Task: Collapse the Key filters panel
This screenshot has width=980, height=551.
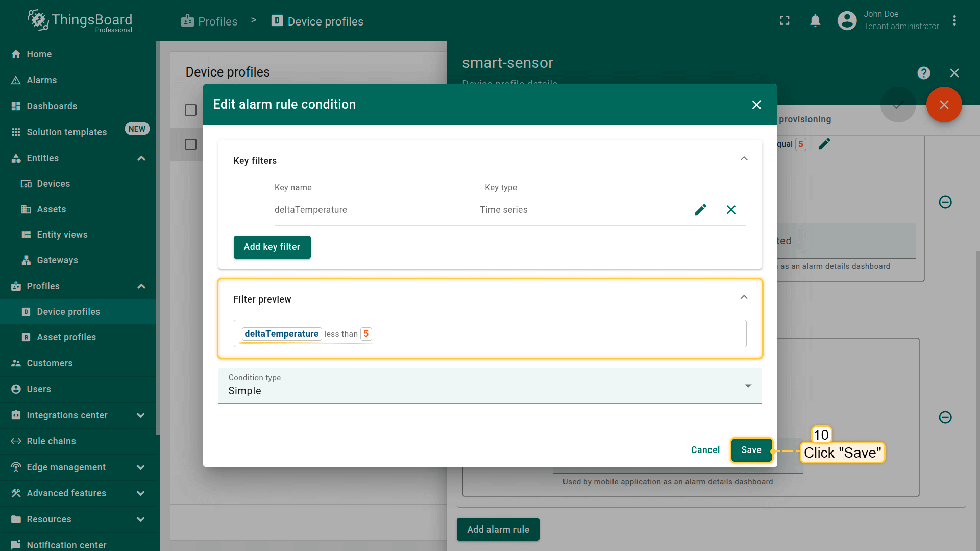Action: pos(744,159)
